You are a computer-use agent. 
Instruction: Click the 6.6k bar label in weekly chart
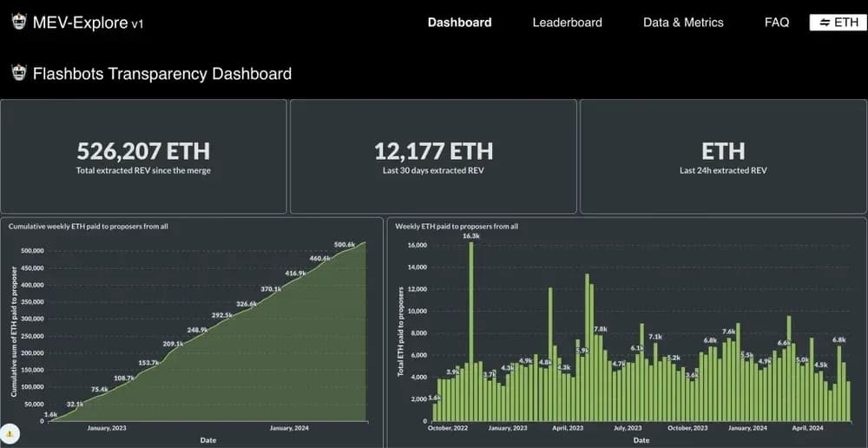pos(783,343)
